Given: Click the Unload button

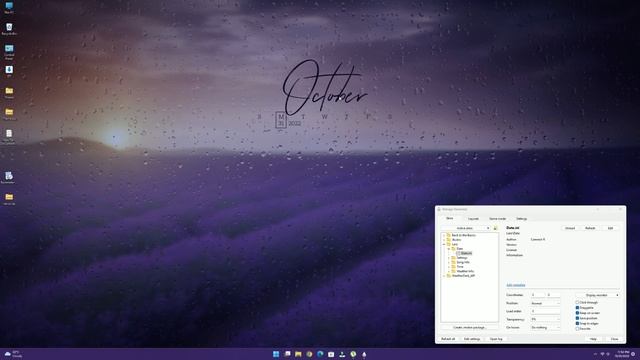Looking at the screenshot, I should click(x=570, y=228).
